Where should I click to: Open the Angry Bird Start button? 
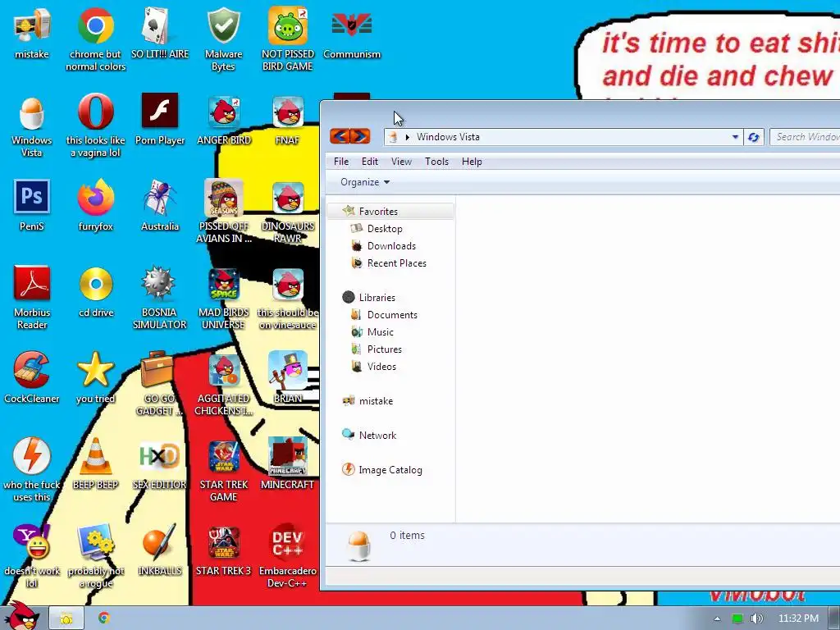pos(21,616)
